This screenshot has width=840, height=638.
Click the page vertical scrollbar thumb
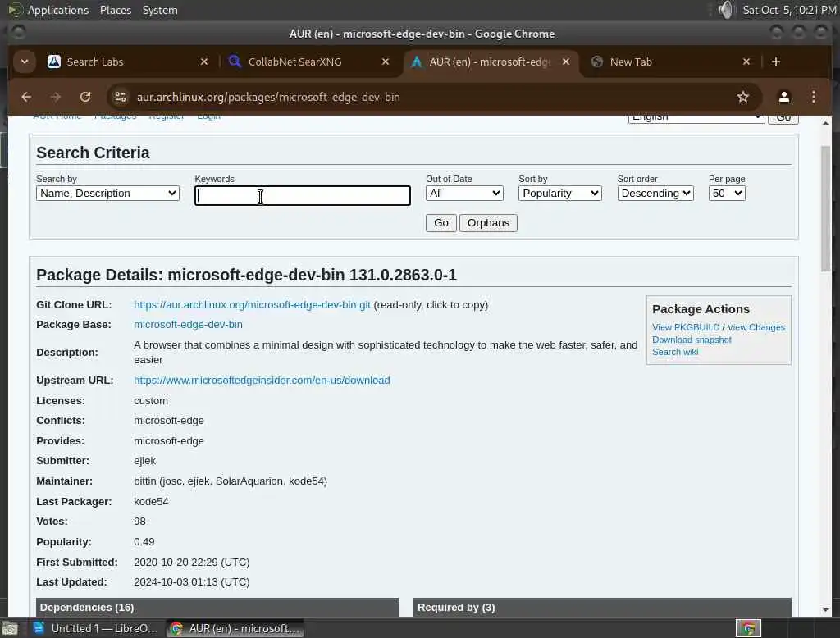coord(825,209)
